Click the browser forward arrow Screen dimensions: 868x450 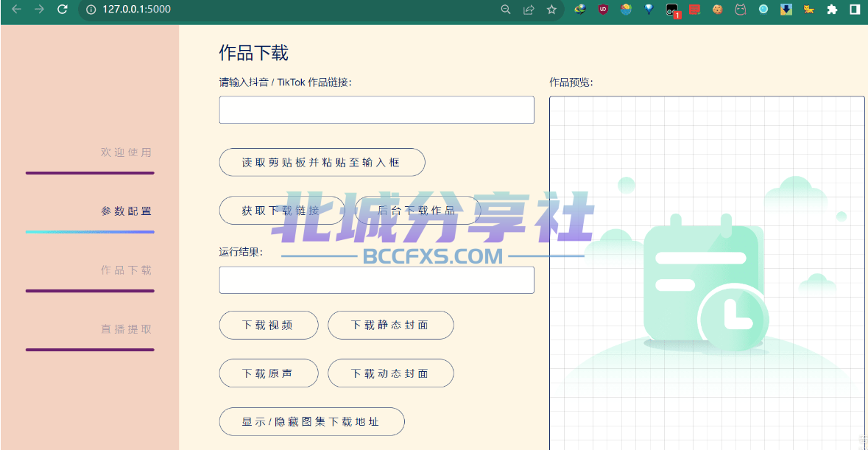[39, 10]
